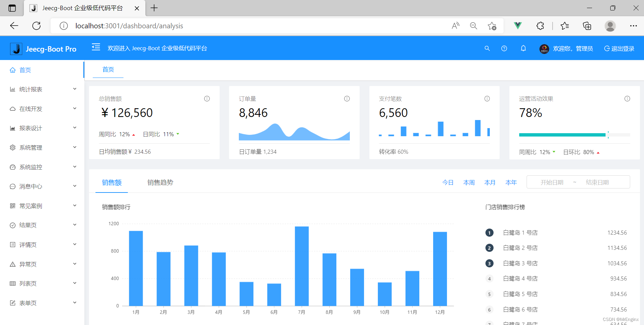Click 白鹭岛 4 号店 ranking row
Screen dimensions: 644x325
(x=556, y=278)
